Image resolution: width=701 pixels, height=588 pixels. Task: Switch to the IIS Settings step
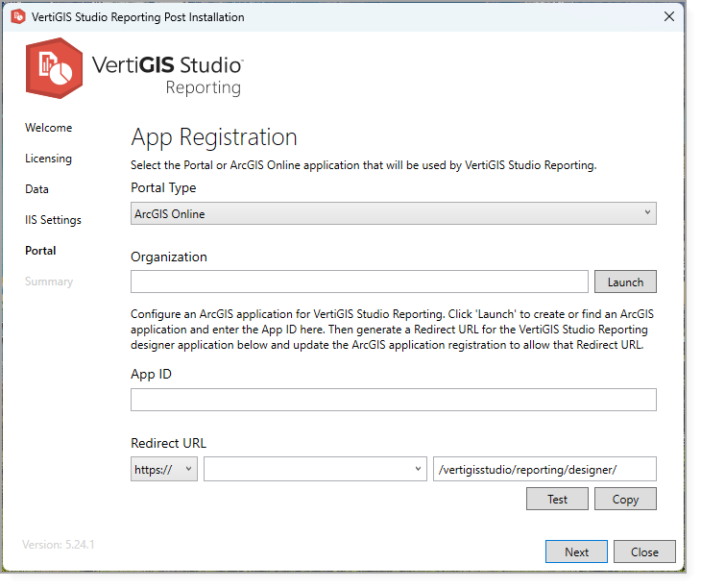(x=53, y=220)
